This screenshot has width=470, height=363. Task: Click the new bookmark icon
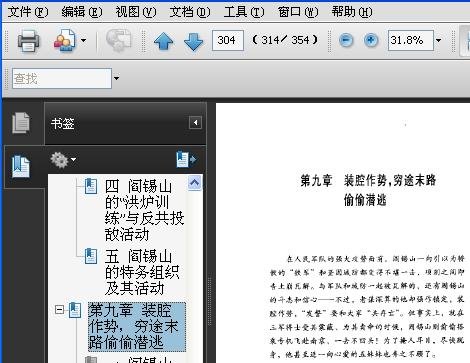tap(186, 159)
